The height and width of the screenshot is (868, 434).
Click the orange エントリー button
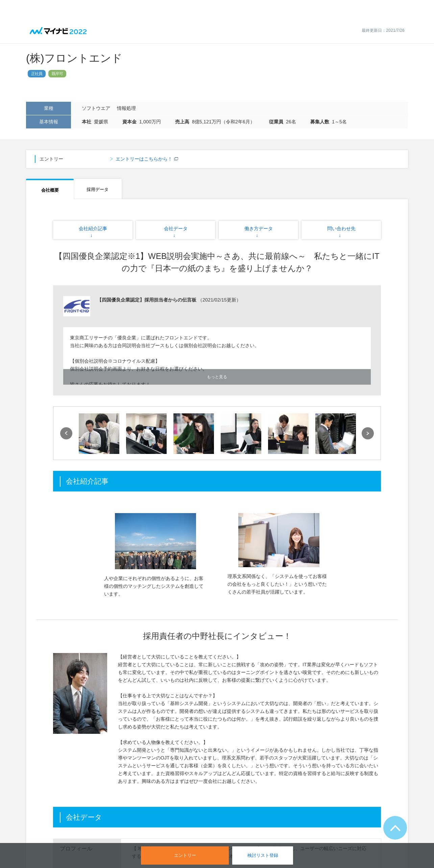pos(185,855)
